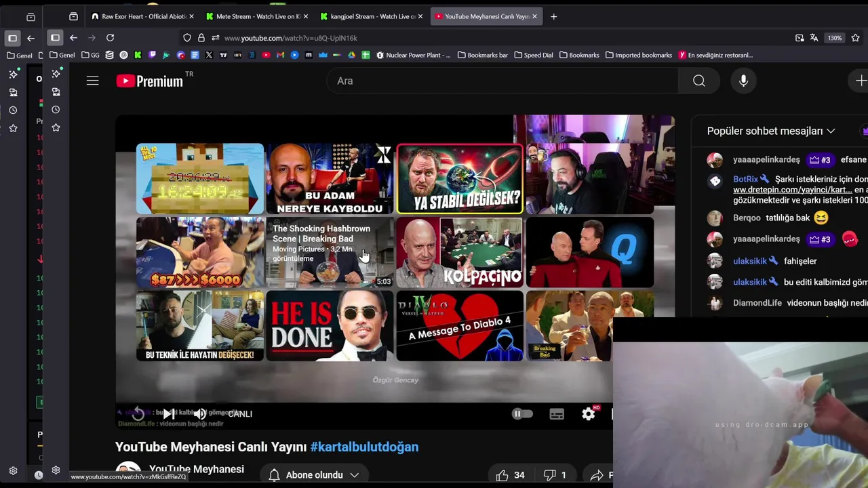Open the HE IS DONE video thumbnail
The image size is (868, 488).
click(x=330, y=326)
